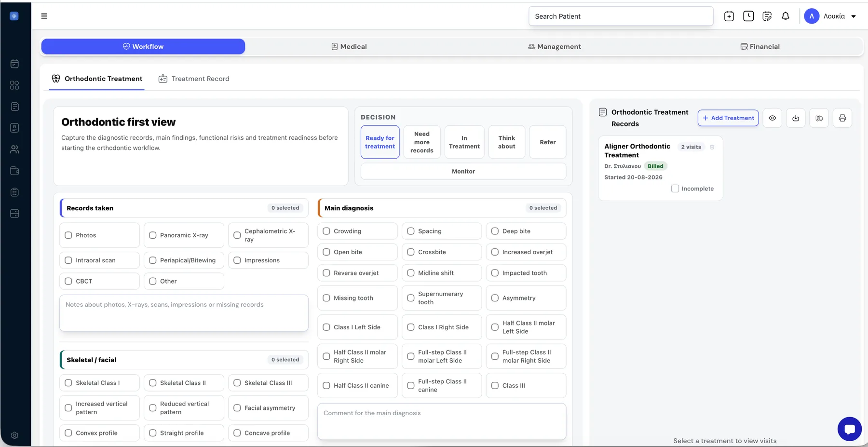The height and width of the screenshot is (447, 868).
Task: Open the dashboard grid icon in sidebar
Action: pos(15,85)
